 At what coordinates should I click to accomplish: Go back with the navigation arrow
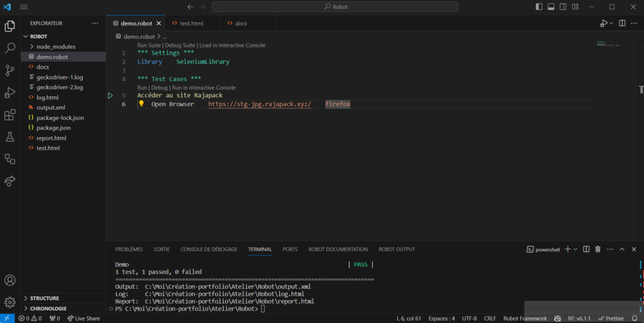190,6
